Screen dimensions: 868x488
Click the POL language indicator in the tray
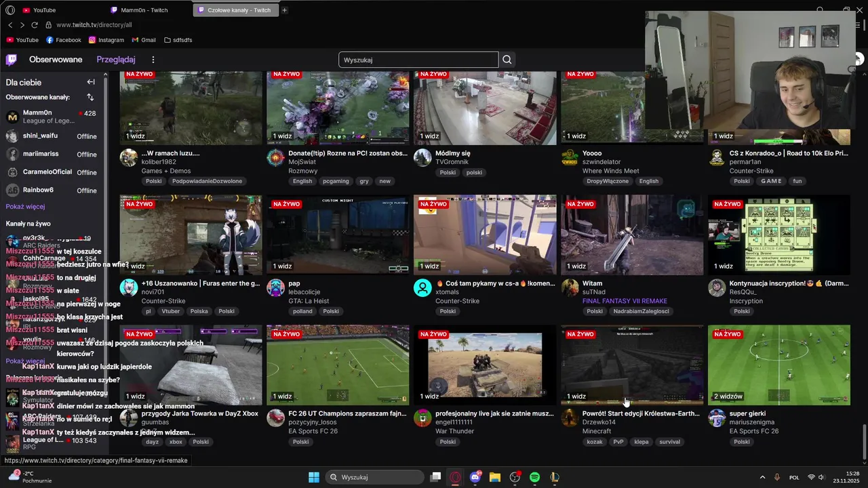(x=794, y=477)
